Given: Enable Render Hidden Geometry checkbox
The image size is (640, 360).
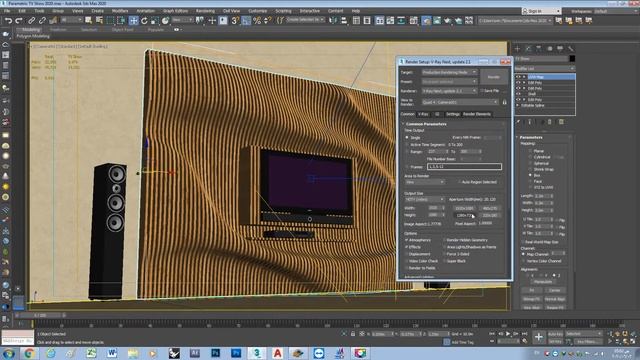Looking at the screenshot, I should (x=444, y=240).
